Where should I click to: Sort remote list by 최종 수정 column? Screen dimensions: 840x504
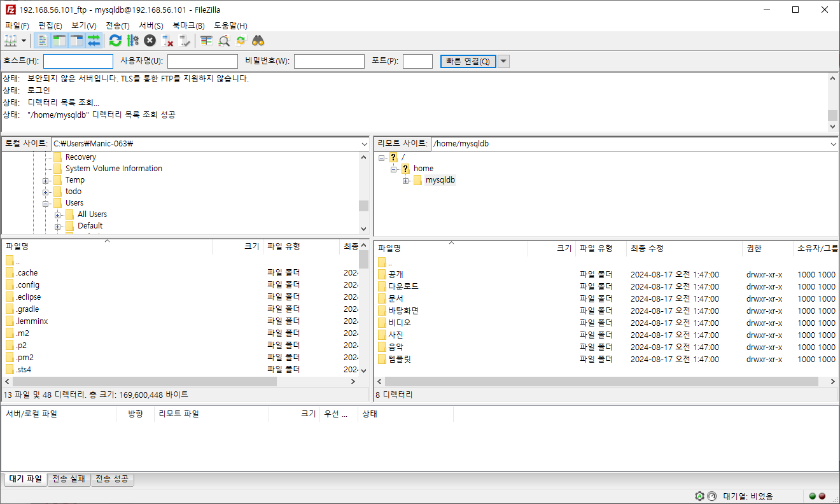[684, 249]
